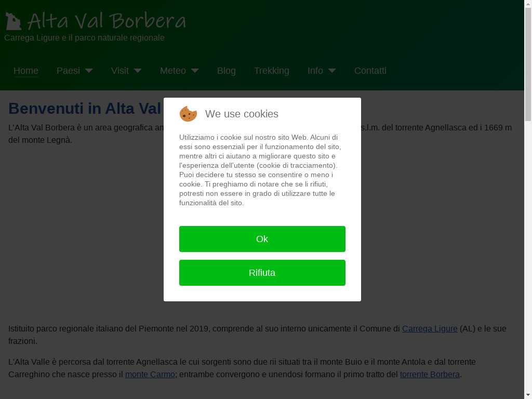Go to the Trekking page
Image resolution: width=532 pixels, height=399 pixels.
[x=272, y=71]
